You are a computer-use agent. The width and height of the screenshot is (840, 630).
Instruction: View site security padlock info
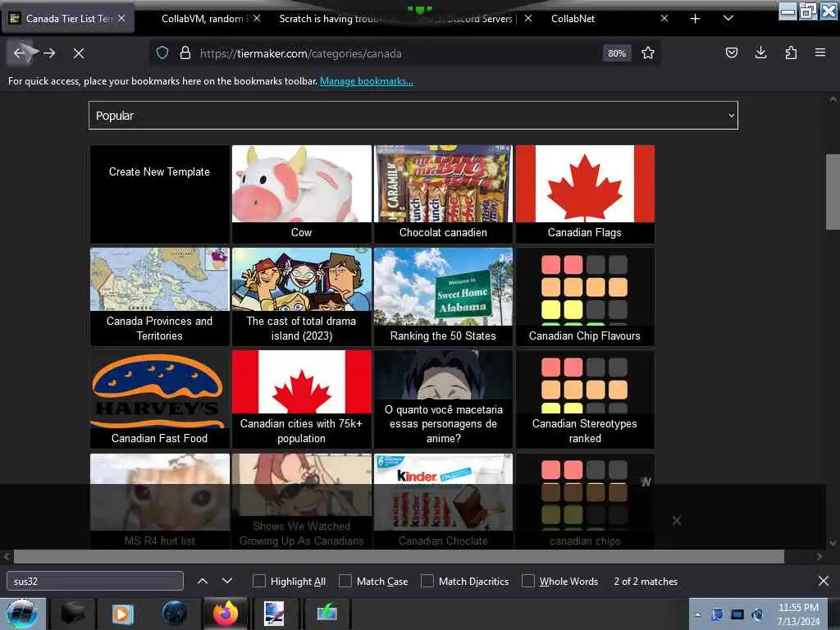click(185, 53)
